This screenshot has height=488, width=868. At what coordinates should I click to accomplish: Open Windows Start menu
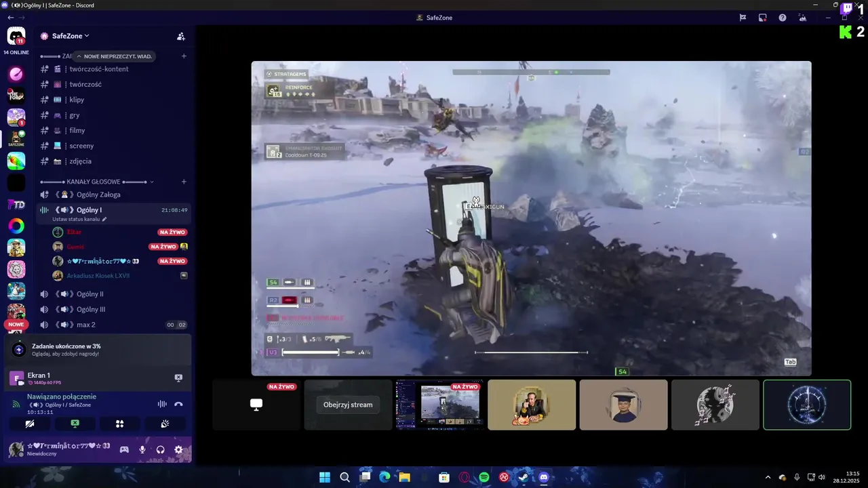pos(325,477)
